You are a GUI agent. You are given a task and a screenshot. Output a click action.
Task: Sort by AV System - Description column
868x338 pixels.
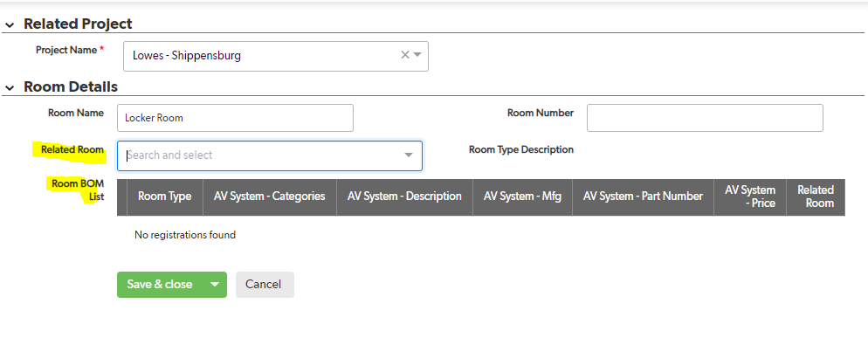pyautogui.click(x=404, y=197)
